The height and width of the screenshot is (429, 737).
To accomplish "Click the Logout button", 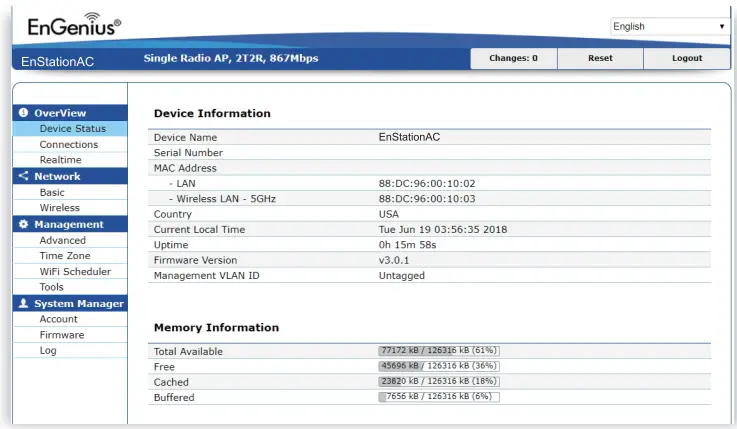I will [x=687, y=58].
